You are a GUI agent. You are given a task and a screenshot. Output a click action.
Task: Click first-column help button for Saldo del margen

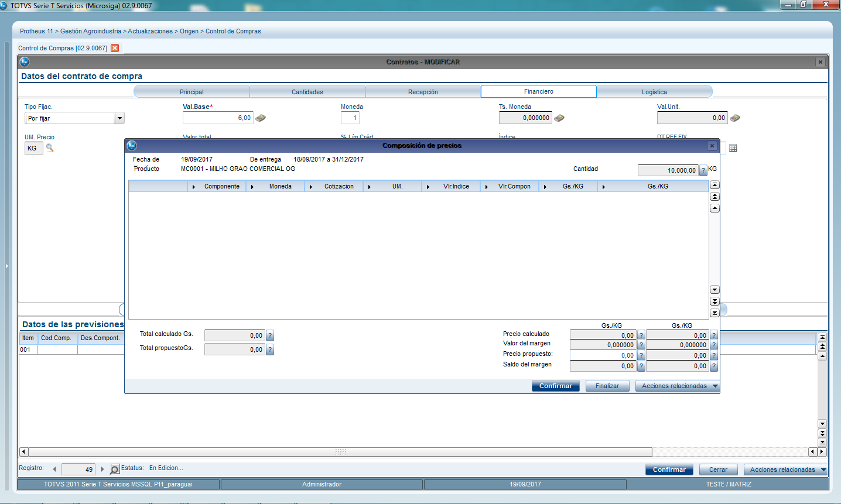pos(641,366)
